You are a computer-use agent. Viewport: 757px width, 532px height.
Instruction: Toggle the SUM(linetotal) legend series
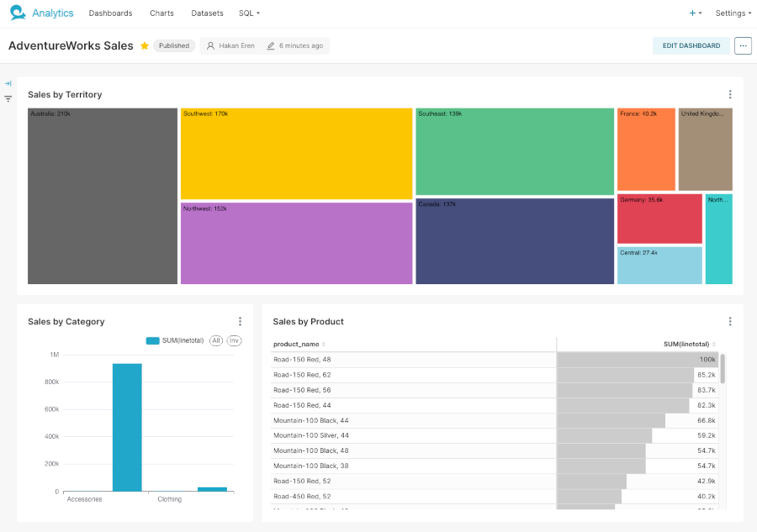click(175, 340)
